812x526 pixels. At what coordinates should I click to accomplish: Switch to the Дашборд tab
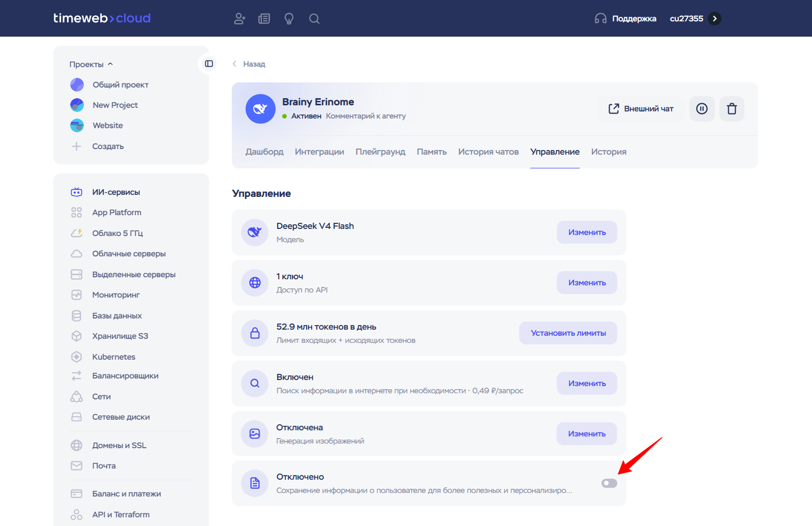(264, 152)
